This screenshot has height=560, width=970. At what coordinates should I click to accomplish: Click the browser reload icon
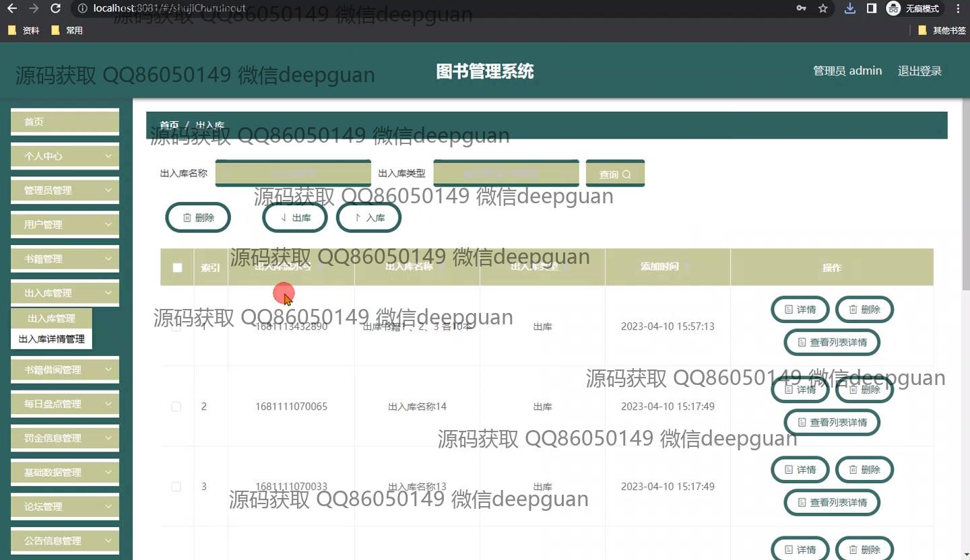(x=56, y=9)
